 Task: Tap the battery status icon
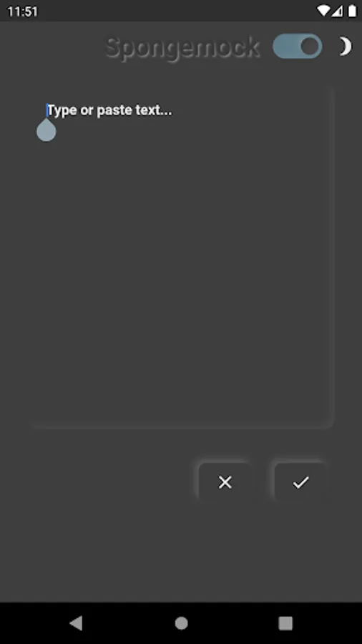click(x=352, y=11)
